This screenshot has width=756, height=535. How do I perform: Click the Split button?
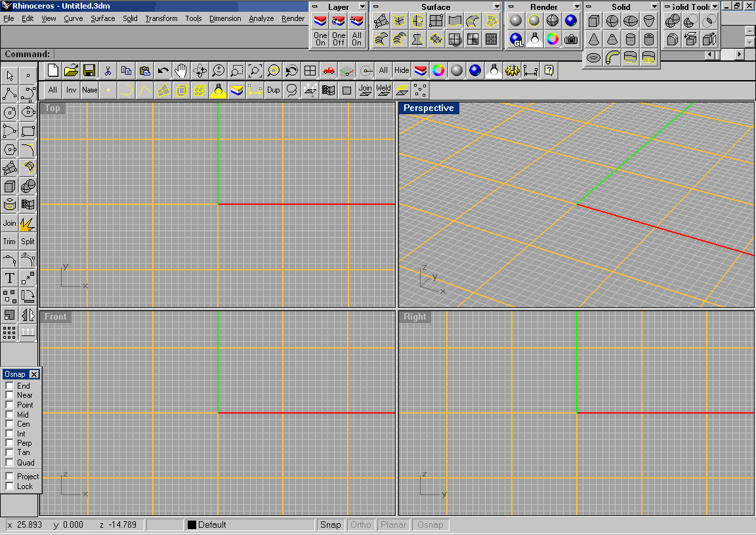click(x=28, y=242)
